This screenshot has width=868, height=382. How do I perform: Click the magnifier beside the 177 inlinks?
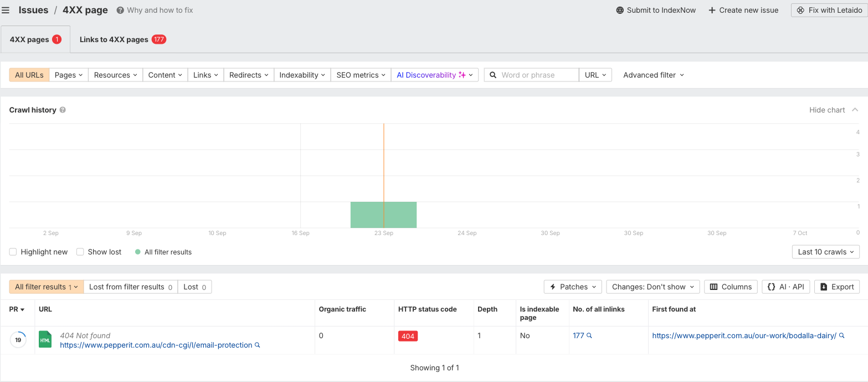(x=589, y=335)
